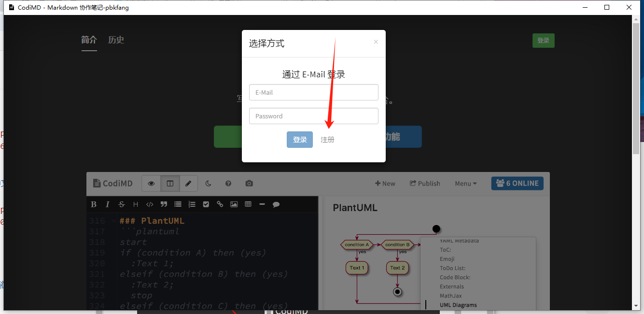Select Externals in contents list
Image resolution: width=644 pixels, height=314 pixels.
pyautogui.click(x=452, y=286)
